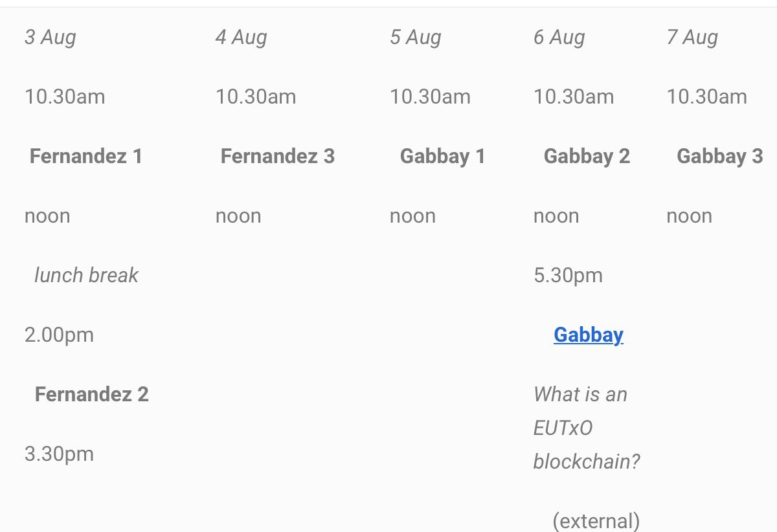777x532 pixels.
Task: Click the 2.00pm time slot
Action: [59, 335]
